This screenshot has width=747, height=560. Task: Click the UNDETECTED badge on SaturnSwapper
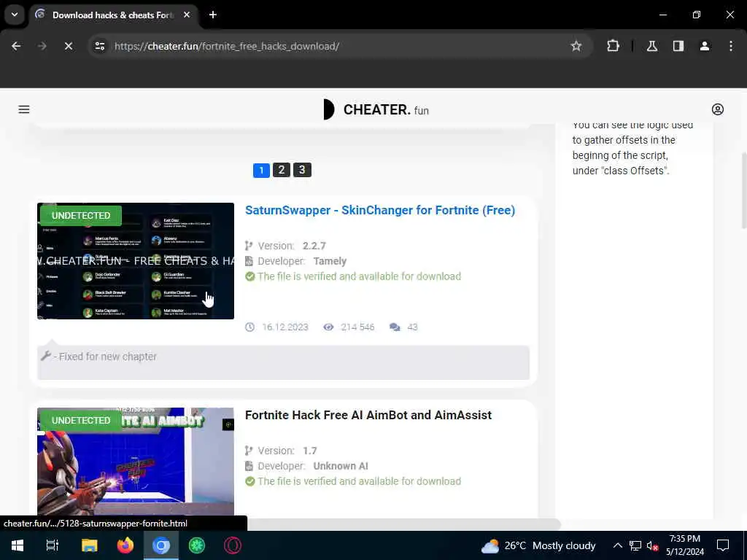coord(81,216)
